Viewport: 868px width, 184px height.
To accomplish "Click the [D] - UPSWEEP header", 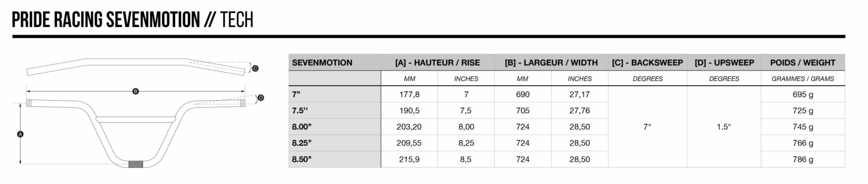I will click(724, 63).
